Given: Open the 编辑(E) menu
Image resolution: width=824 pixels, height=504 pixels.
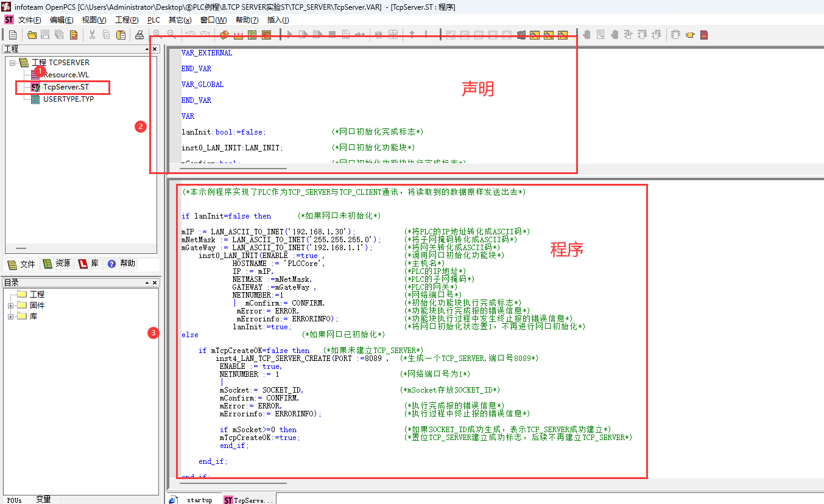Looking at the screenshot, I should point(62,20).
